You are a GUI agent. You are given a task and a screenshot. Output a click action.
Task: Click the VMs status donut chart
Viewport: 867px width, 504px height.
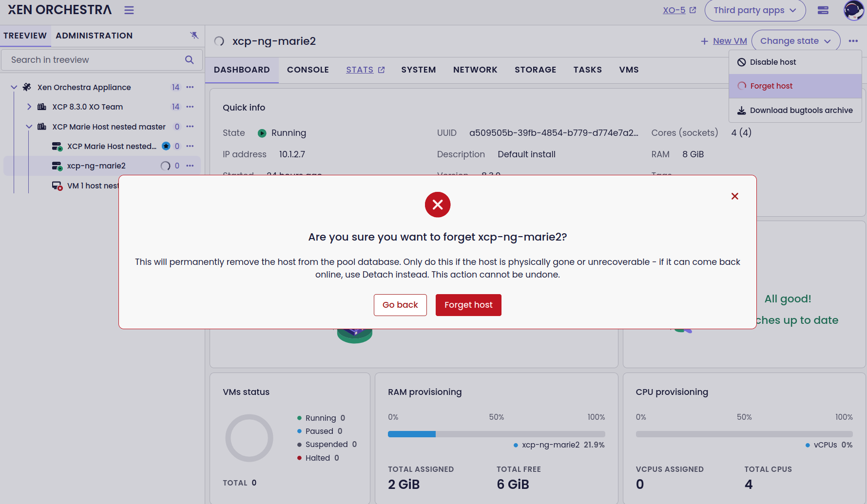point(249,438)
